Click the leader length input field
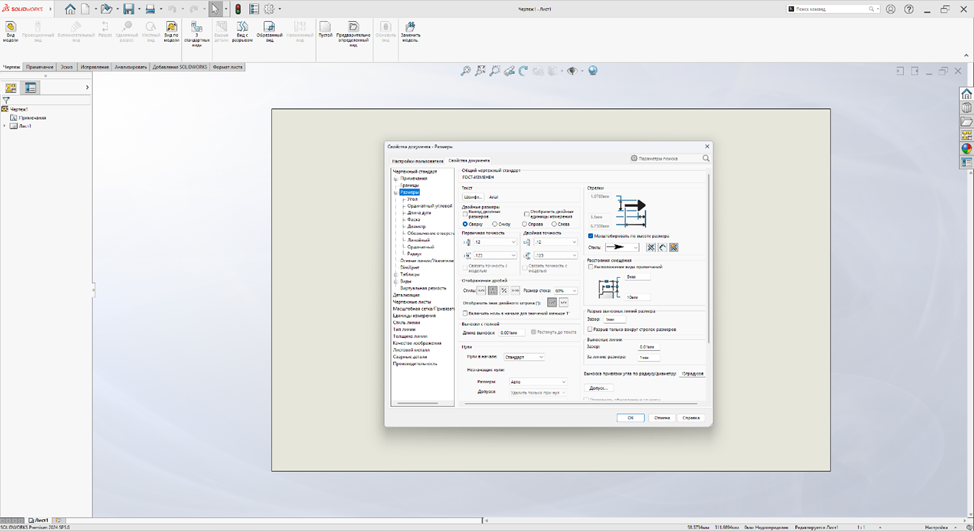 click(x=510, y=333)
